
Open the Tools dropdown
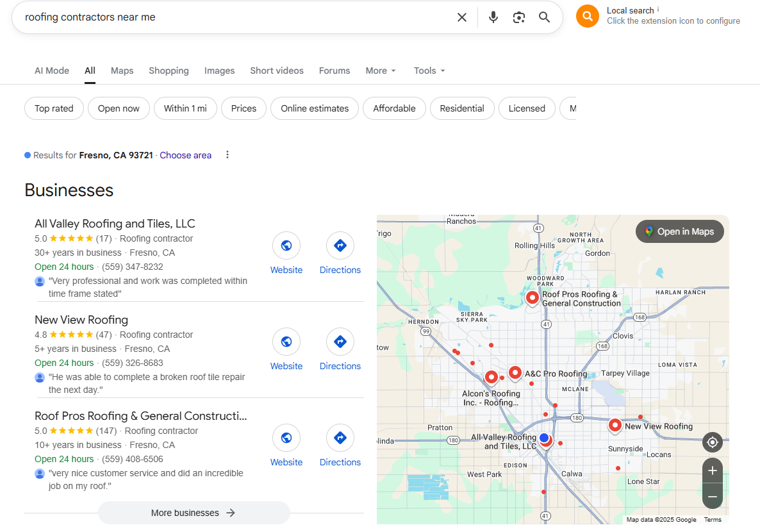429,71
